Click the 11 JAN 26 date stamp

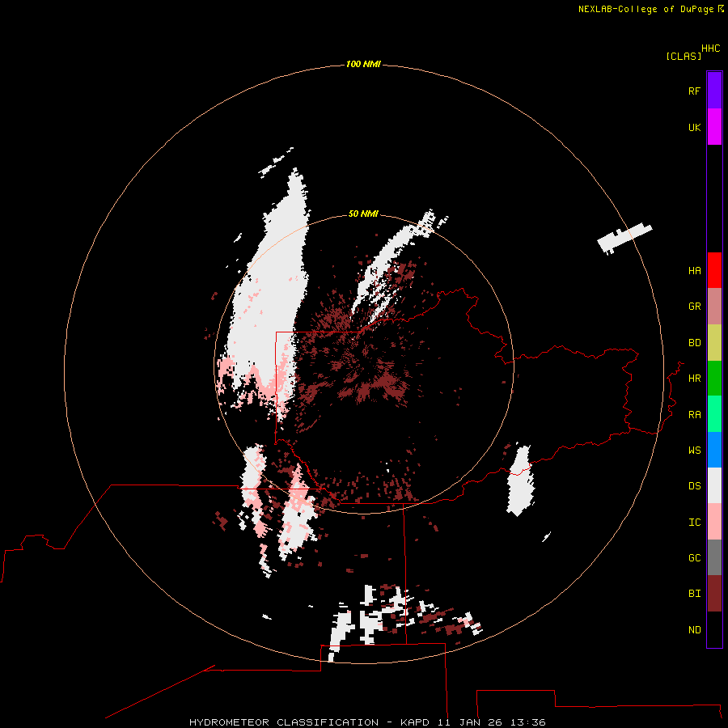pos(470,722)
